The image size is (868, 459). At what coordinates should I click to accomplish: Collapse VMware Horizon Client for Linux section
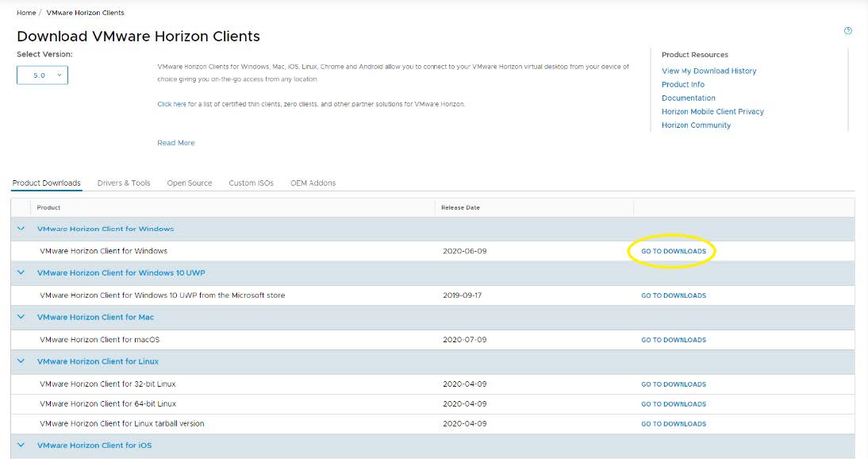tap(21, 361)
